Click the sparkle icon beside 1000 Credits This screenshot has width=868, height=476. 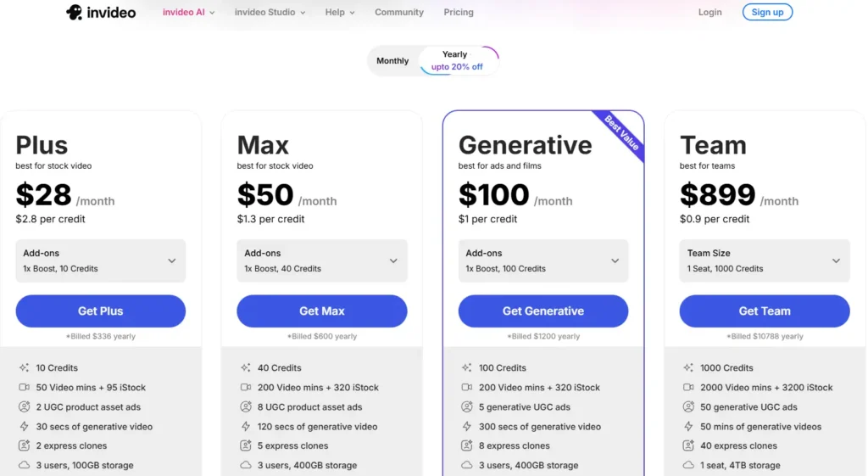click(x=688, y=368)
